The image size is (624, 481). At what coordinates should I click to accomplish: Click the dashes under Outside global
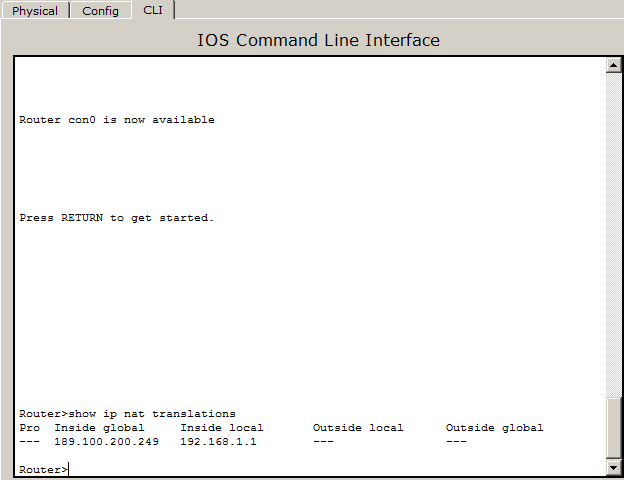tap(456, 442)
